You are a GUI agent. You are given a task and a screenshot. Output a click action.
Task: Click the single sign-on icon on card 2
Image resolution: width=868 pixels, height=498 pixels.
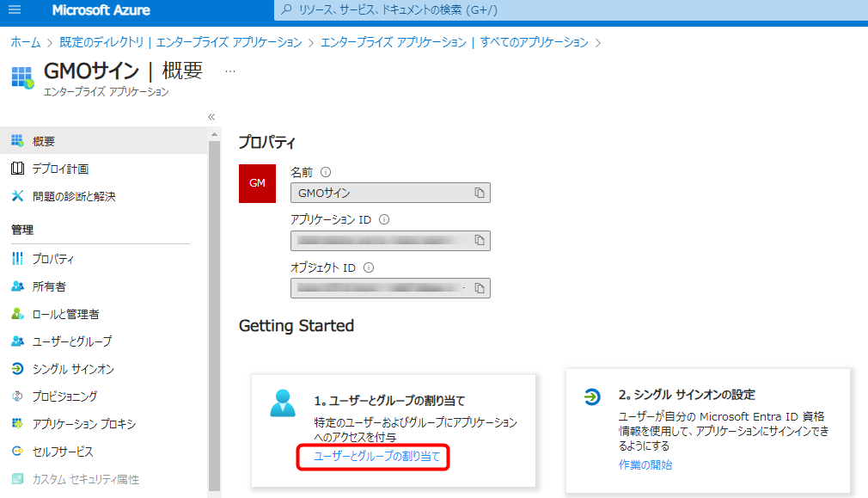tap(592, 397)
